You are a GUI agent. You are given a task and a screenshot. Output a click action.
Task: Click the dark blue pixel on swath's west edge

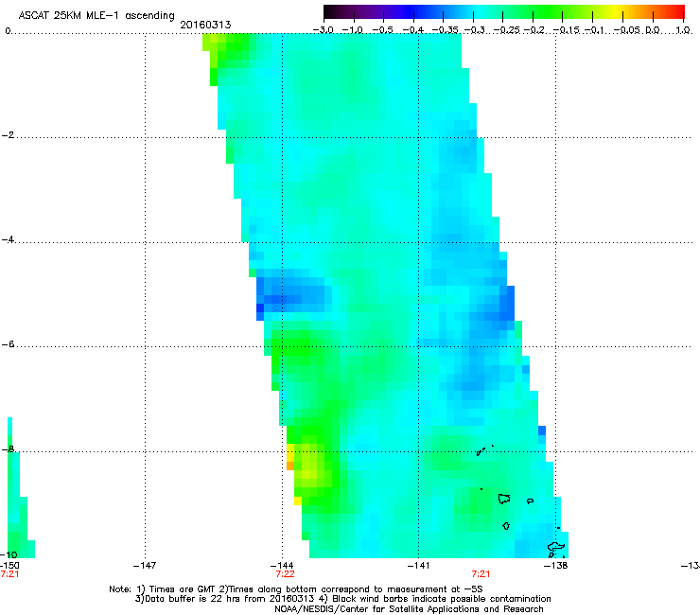[x=260, y=307]
